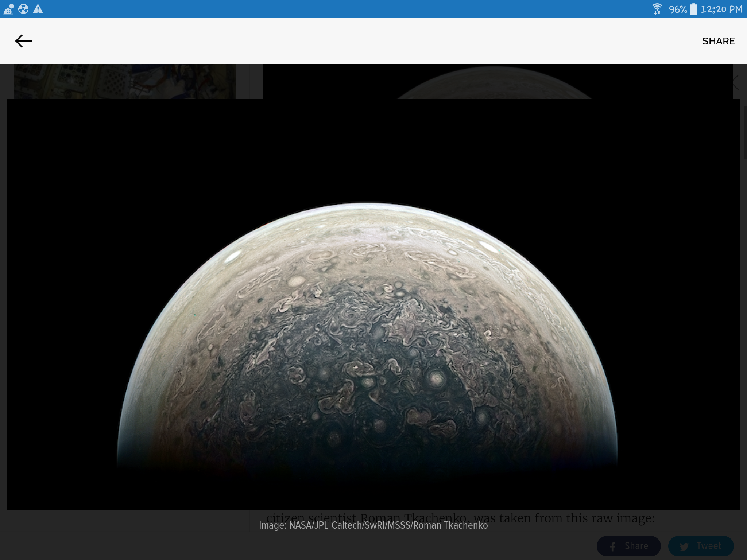
Task: Tap the warning triangle notification icon
Action: point(38,9)
